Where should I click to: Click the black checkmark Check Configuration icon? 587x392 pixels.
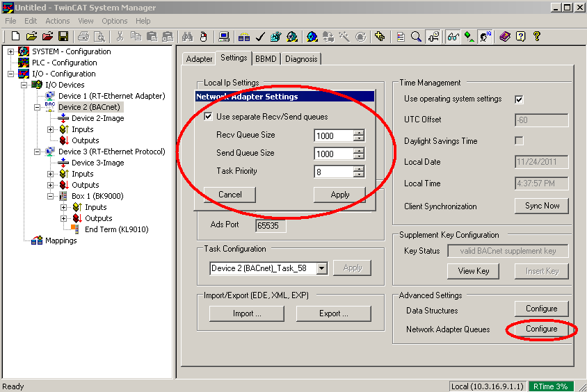pos(260,36)
